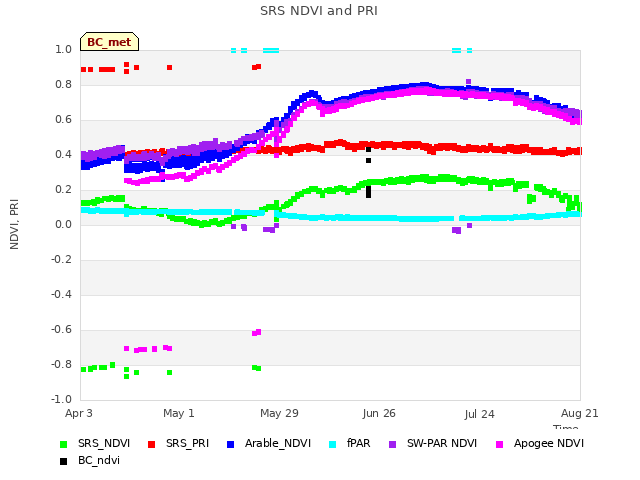The width and height of the screenshot is (640, 480).
Task: Click the Jul 24 x-axis label
Action: coord(479,414)
